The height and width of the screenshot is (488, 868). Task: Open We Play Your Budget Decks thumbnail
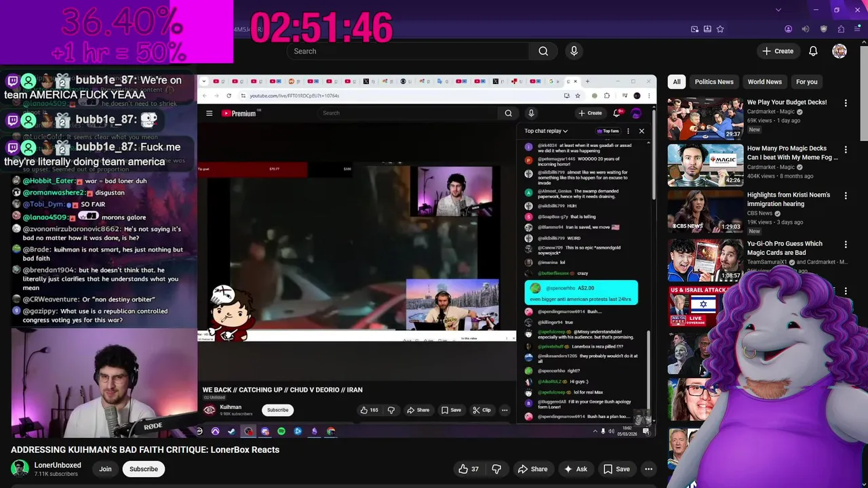click(x=705, y=119)
